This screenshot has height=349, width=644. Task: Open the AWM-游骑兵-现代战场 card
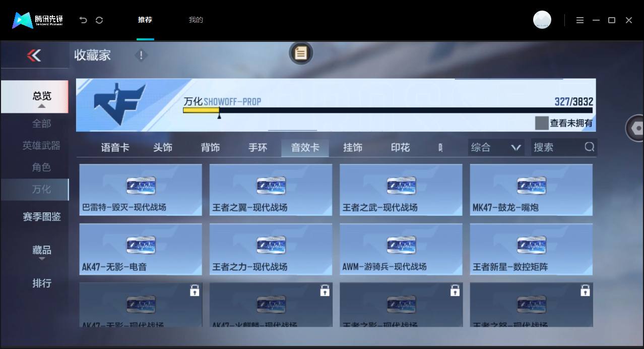(401, 249)
